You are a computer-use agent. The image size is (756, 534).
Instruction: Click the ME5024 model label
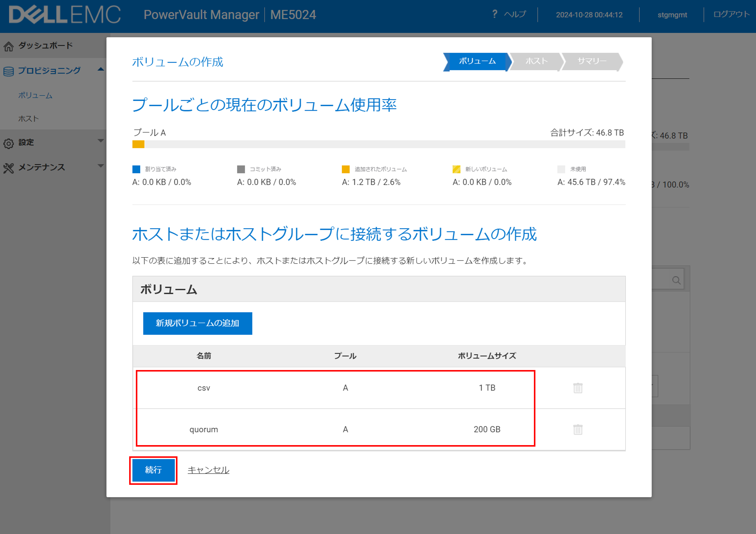point(293,15)
